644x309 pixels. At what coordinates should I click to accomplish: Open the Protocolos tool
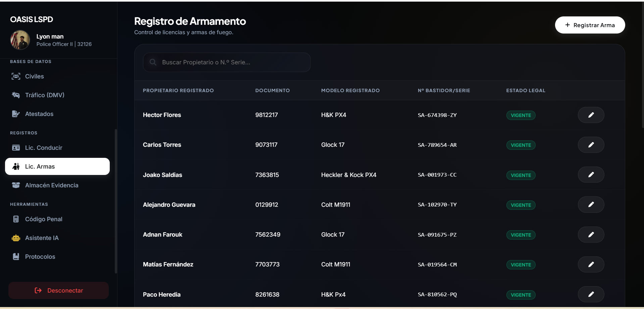point(57,257)
